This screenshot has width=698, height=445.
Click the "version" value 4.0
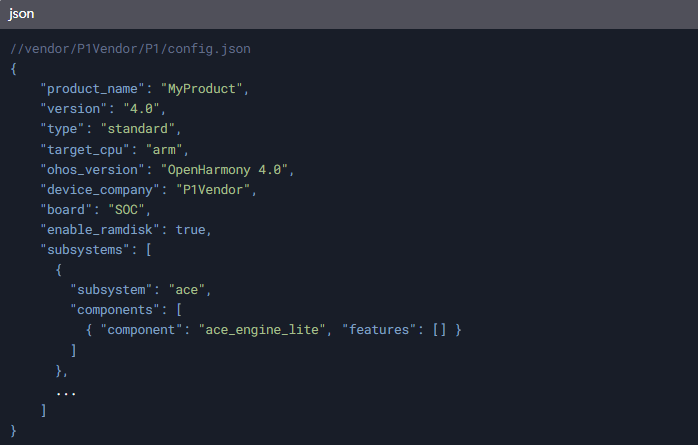click(141, 109)
